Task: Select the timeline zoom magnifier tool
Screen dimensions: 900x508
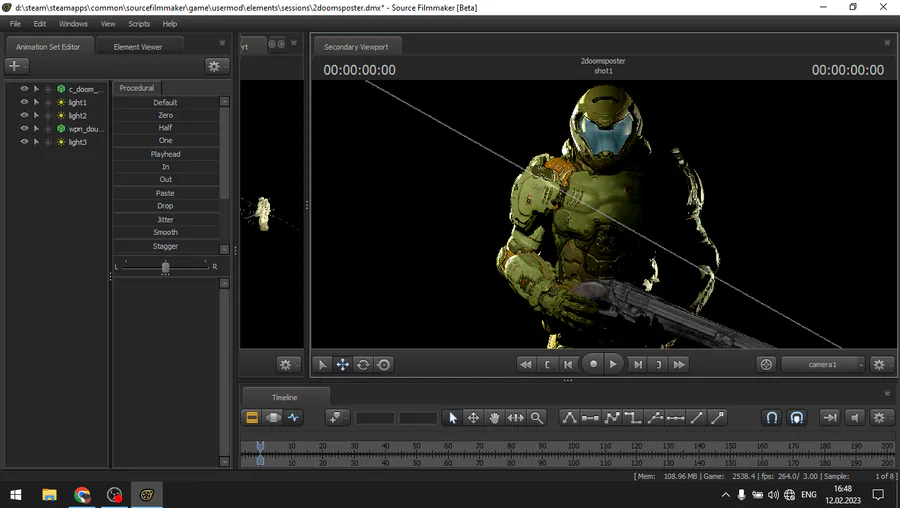Action: point(537,418)
